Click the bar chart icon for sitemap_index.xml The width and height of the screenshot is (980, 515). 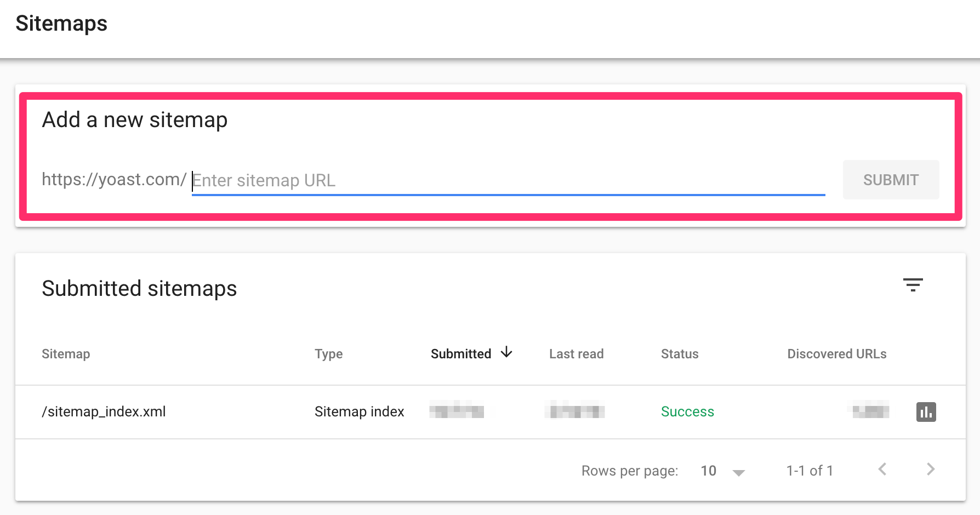[x=926, y=412]
